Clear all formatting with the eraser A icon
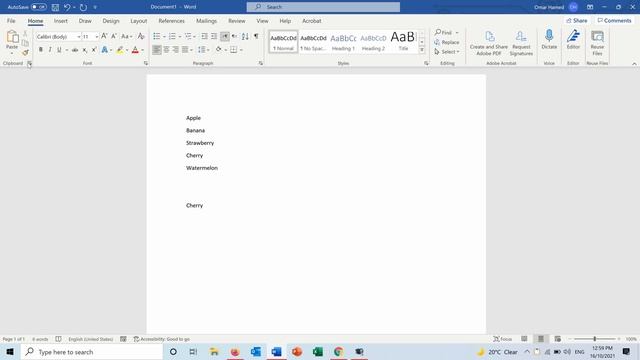640x360 pixels. [141, 36]
